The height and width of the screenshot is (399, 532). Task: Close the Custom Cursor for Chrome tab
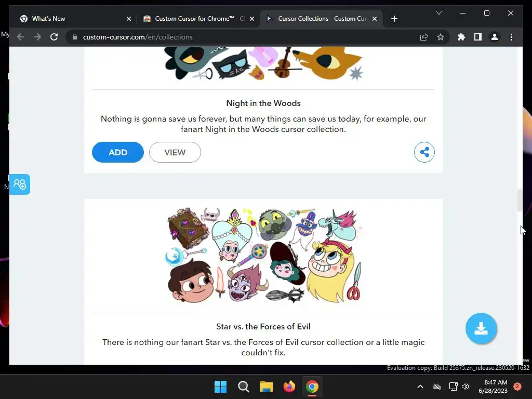252,19
